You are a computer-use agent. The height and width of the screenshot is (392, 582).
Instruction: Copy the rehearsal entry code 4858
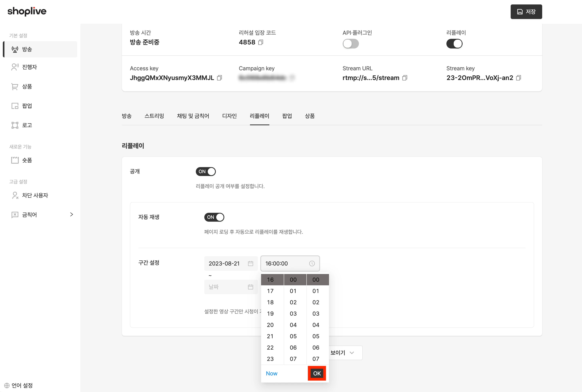pyautogui.click(x=260, y=42)
